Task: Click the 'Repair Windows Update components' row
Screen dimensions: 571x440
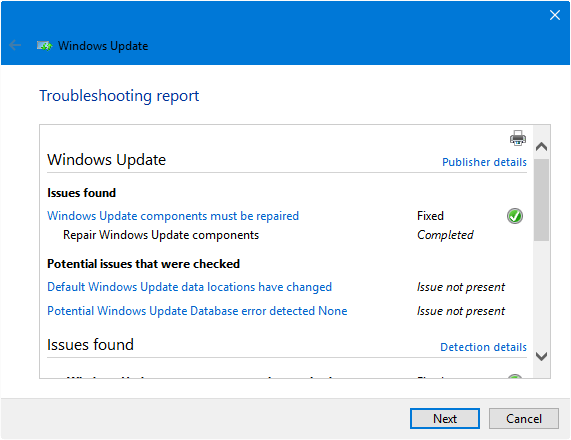Action: tap(161, 235)
